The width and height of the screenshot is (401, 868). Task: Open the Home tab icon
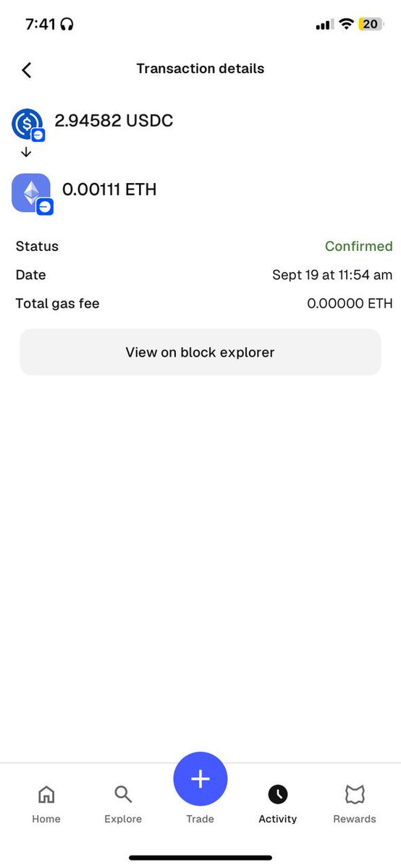pos(46,795)
